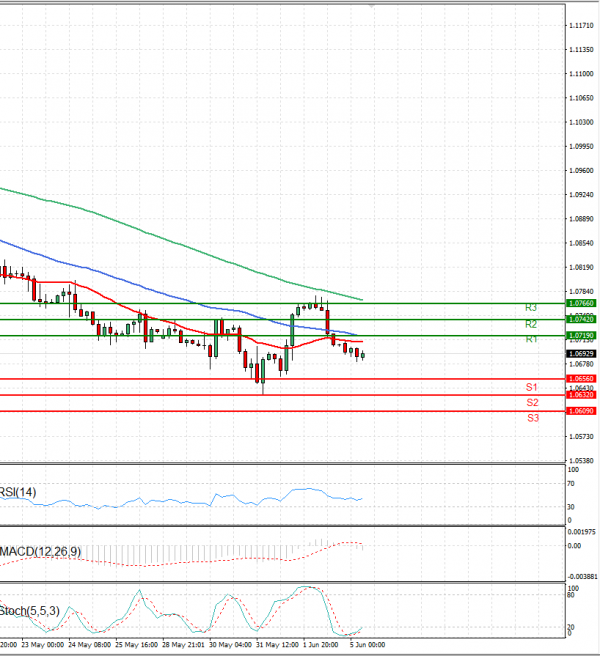Select the 1.07420 price tag
The width and height of the screenshot is (600, 656).
coord(581,320)
